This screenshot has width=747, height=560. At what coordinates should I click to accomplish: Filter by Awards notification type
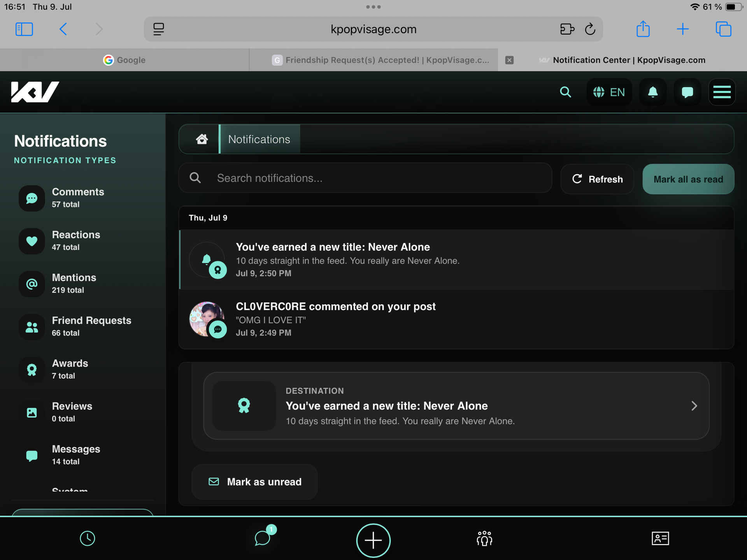point(82,369)
